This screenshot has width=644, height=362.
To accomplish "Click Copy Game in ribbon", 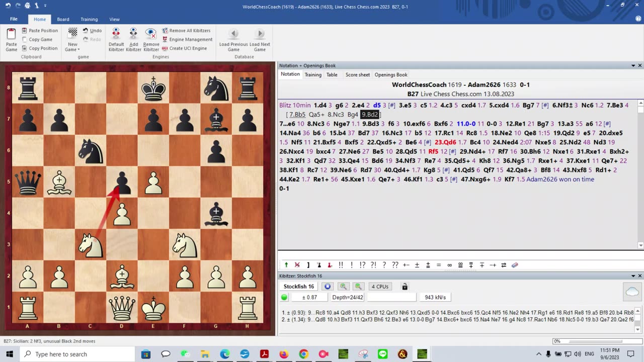I will click(37, 40).
